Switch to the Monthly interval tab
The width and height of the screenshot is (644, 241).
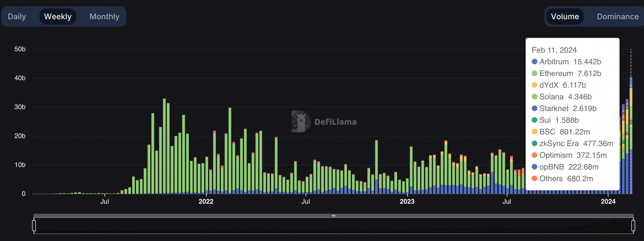coord(104,16)
